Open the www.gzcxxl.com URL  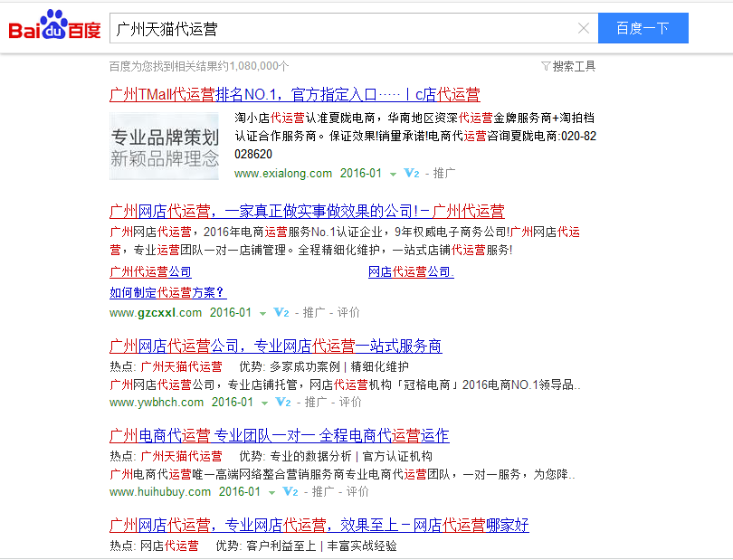click(x=156, y=313)
